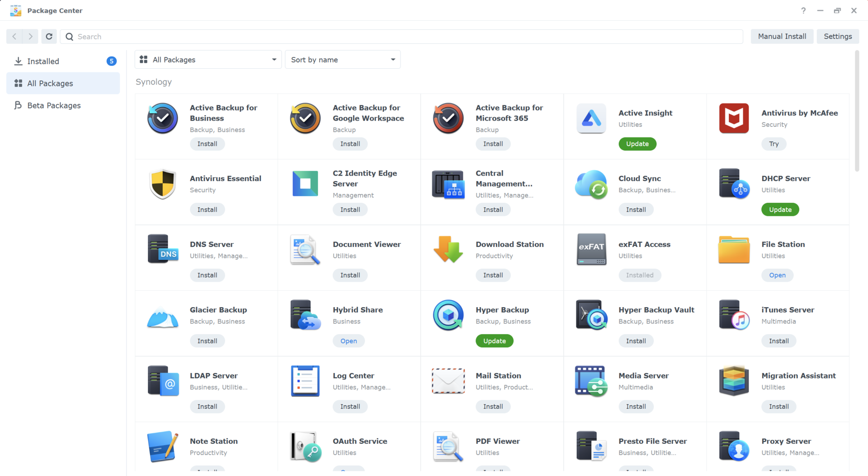Open the Hyper Backup icon
Viewport: 868px width, 476px height.
coord(448,315)
